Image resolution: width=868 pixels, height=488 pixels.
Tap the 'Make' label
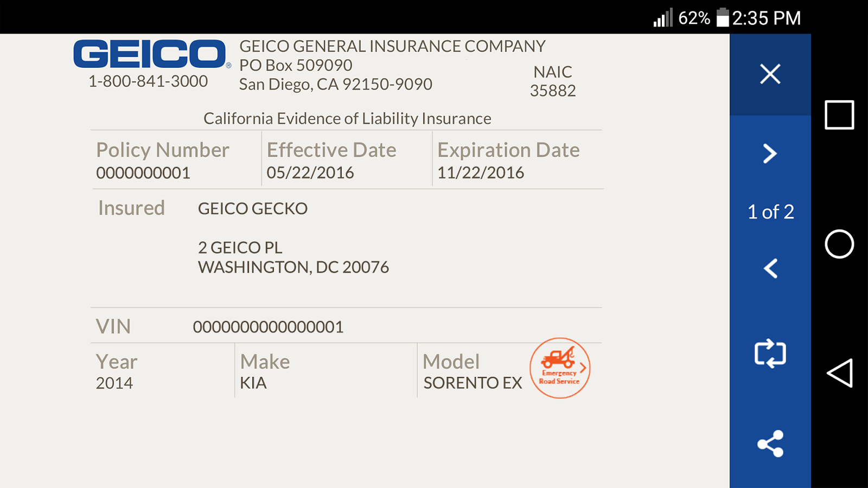265,362
